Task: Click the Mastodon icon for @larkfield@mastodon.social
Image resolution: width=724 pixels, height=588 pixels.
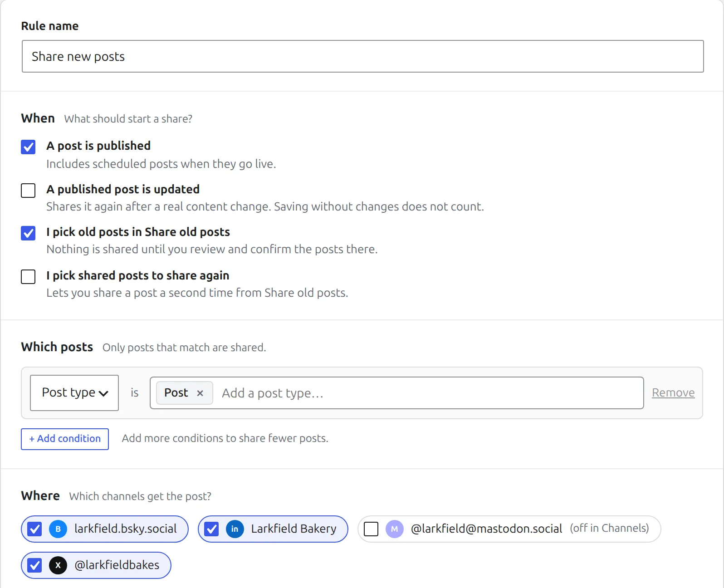Action: coord(395,529)
